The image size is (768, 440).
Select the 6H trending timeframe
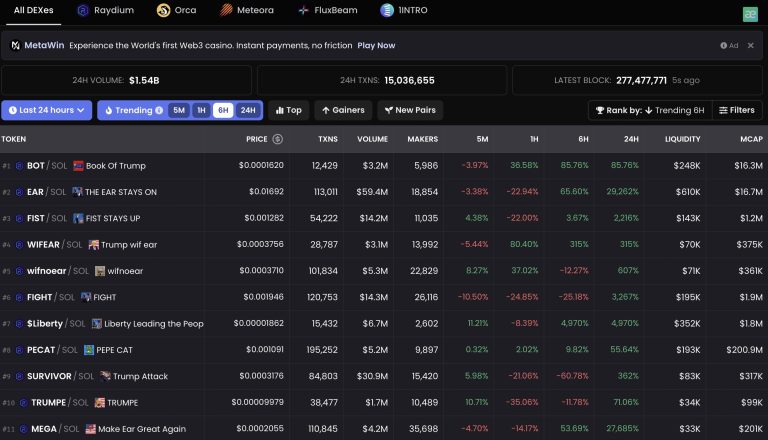coord(223,110)
